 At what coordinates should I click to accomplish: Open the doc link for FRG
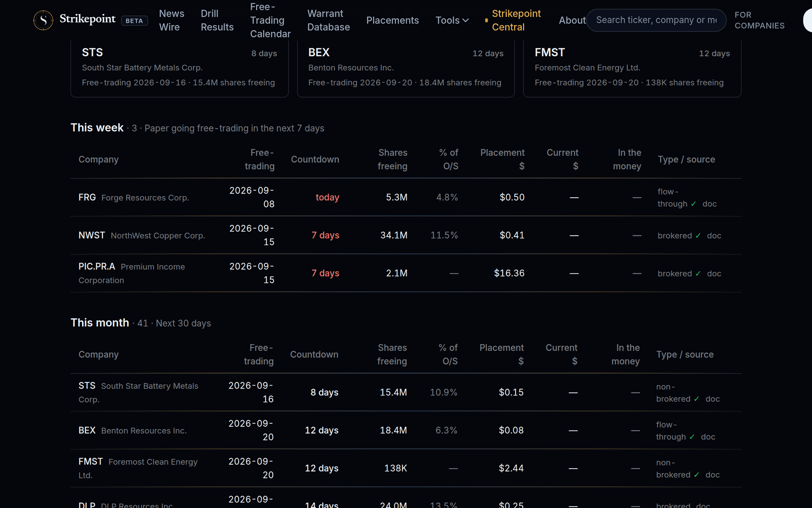tap(709, 204)
